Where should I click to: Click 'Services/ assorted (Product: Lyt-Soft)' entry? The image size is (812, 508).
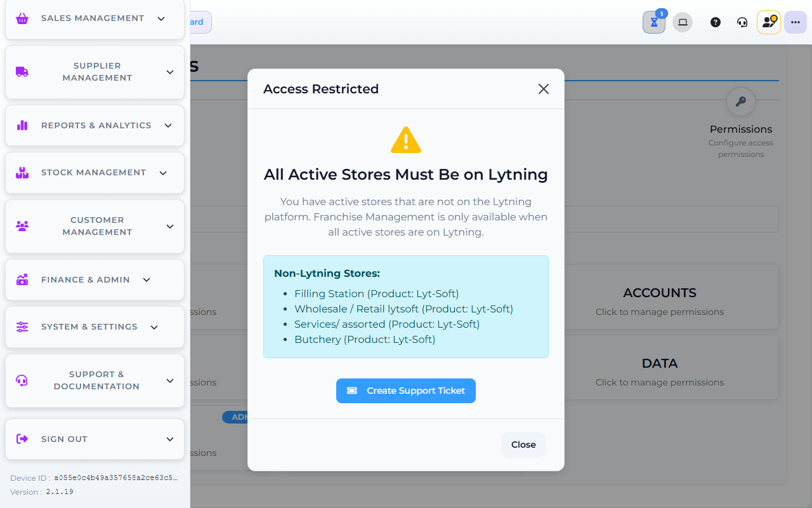[387, 324]
